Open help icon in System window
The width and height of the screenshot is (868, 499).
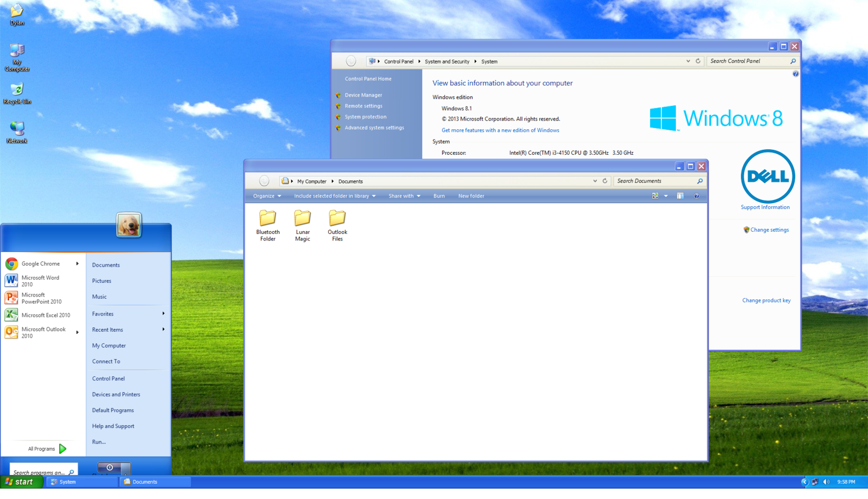point(795,74)
